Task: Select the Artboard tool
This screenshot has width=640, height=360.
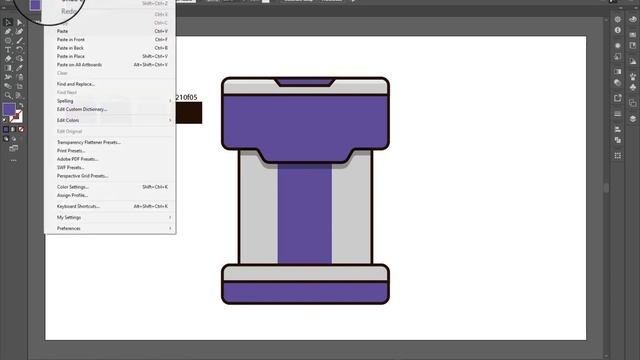Action: [19, 86]
